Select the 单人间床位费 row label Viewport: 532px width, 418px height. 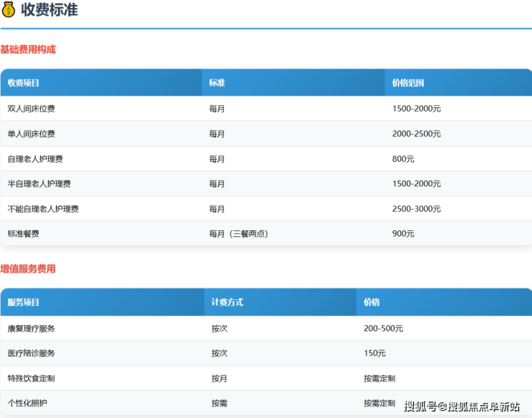[32, 134]
